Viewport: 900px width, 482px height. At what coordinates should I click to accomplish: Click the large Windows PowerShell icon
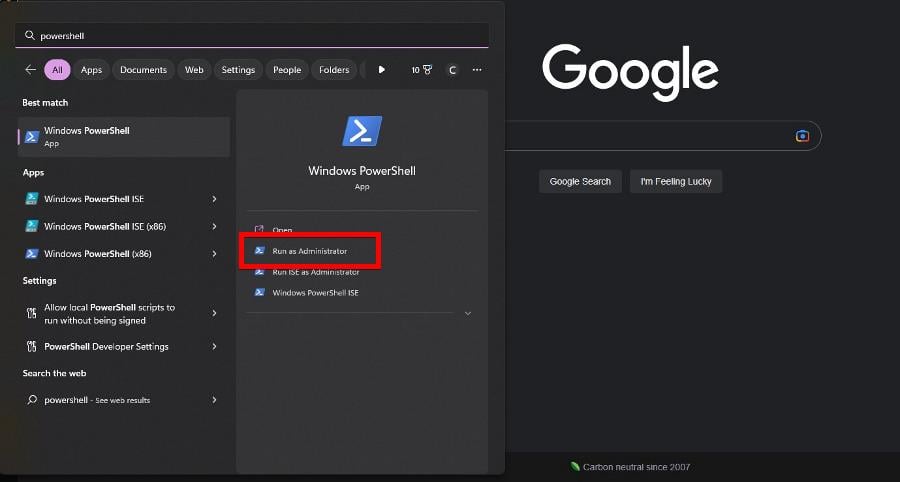362,131
